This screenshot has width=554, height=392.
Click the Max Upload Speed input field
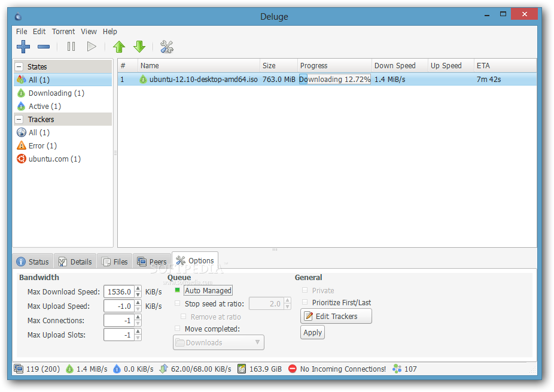[x=120, y=306]
